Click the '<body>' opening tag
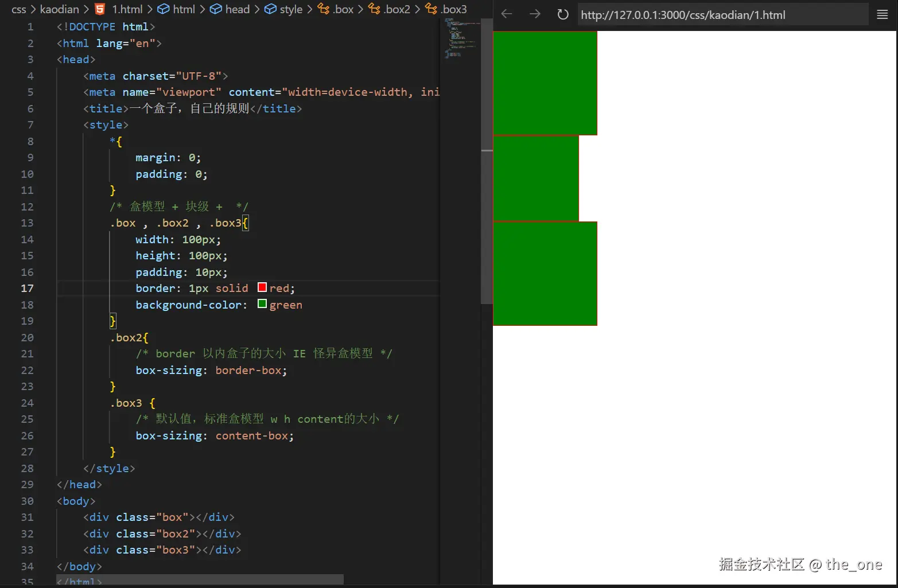898x588 pixels. [x=76, y=501]
